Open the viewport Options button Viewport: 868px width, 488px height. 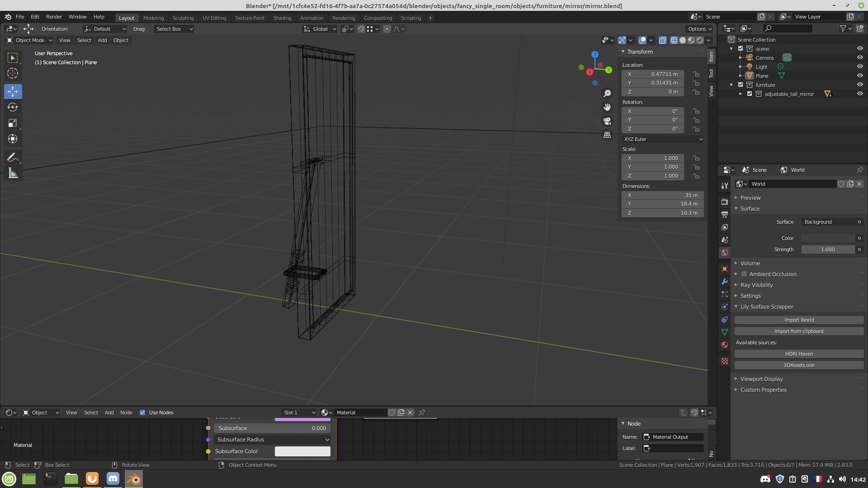click(x=700, y=29)
